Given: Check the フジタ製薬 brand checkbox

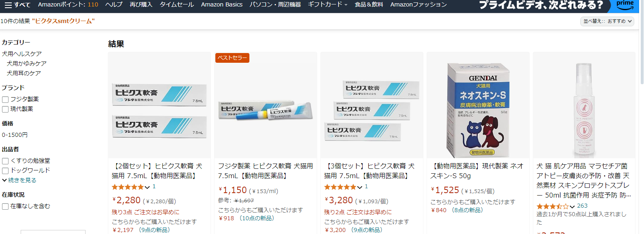Looking at the screenshot, I should [5, 100].
